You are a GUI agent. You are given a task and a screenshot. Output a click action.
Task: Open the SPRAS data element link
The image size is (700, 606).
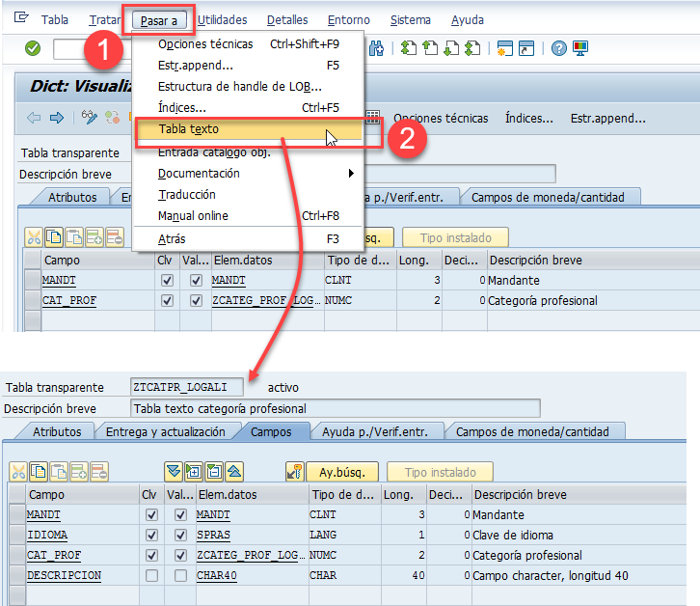coord(213,535)
